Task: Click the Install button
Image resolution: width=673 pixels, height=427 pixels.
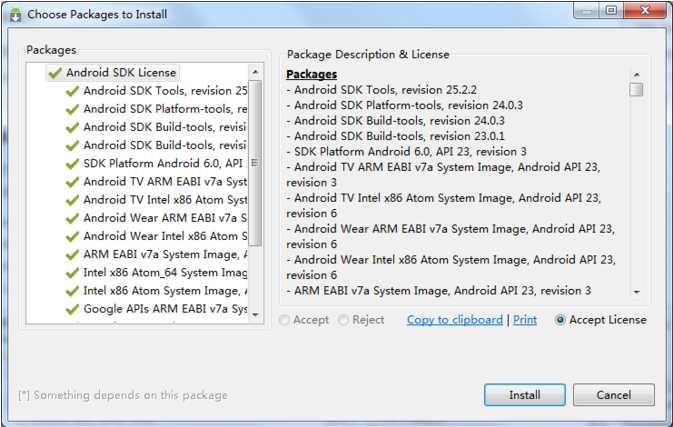Action: tap(524, 395)
